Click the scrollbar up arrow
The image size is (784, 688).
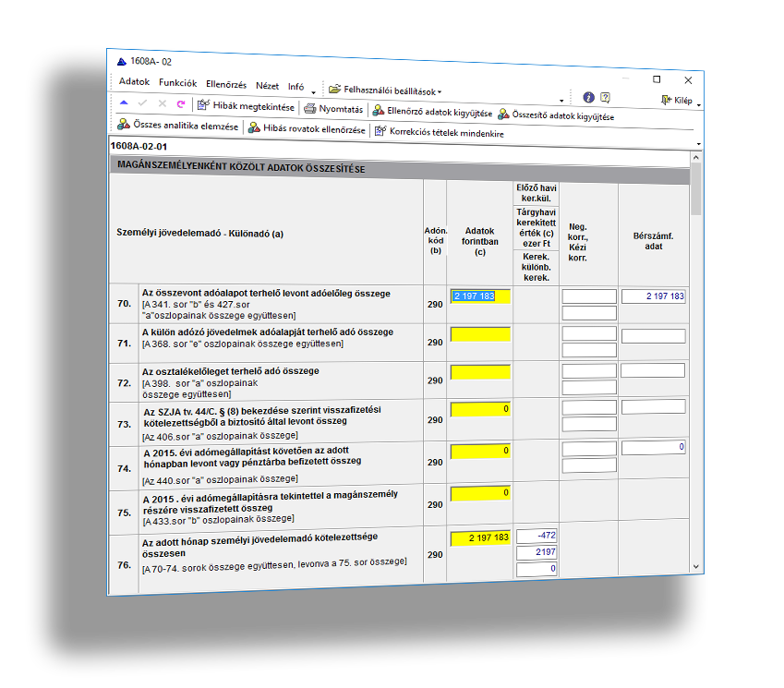click(x=695, y=158)
